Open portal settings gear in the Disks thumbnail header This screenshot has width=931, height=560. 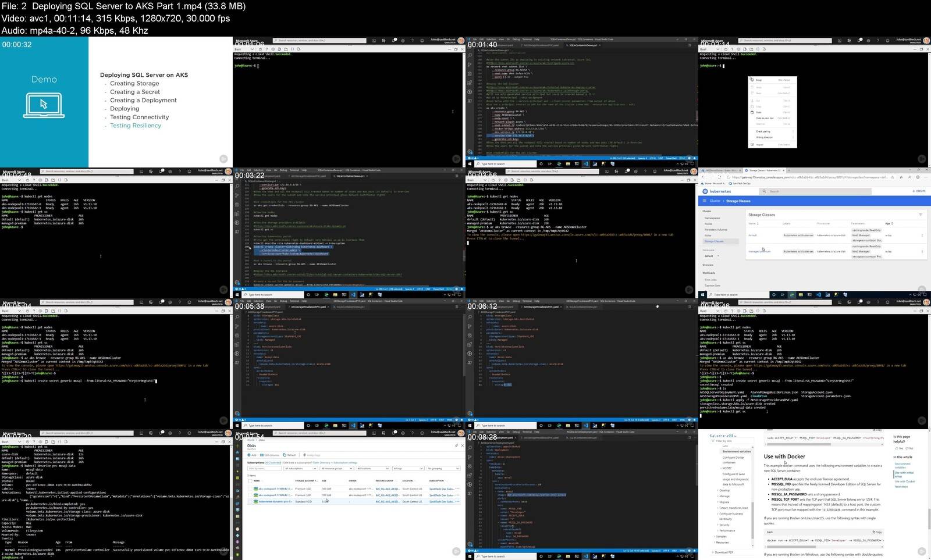403,433
